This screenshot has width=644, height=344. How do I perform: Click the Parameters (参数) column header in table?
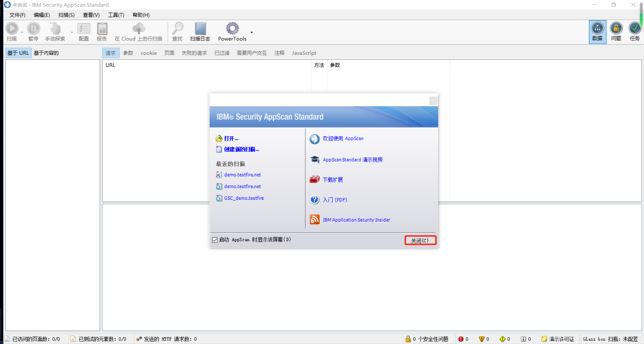335,65
